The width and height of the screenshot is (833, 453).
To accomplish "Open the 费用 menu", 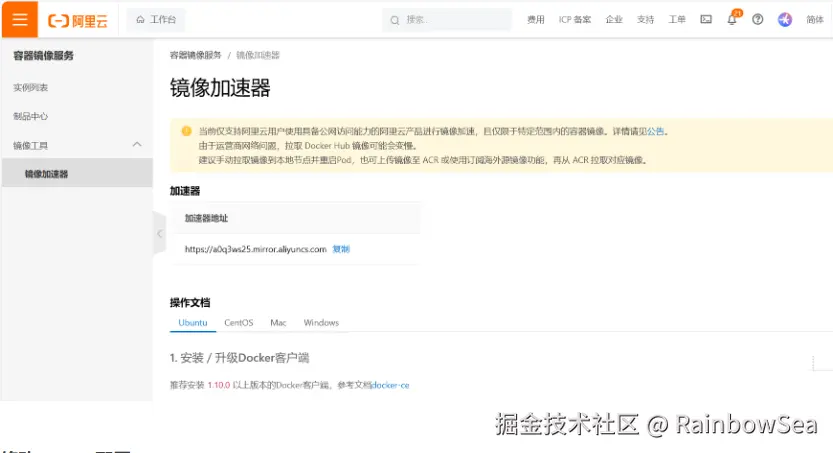I will 536,20.
